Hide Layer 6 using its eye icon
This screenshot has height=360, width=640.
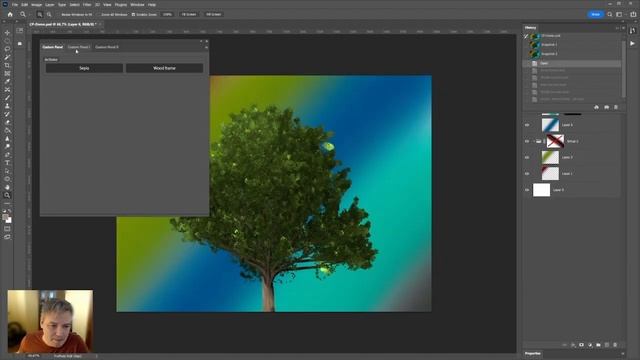[527, 125]
